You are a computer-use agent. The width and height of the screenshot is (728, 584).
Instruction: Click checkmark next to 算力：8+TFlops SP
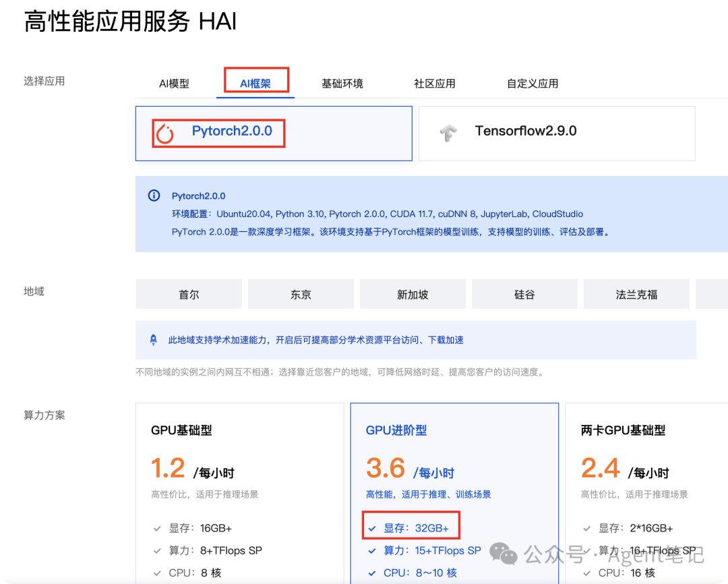coord(157,550)
